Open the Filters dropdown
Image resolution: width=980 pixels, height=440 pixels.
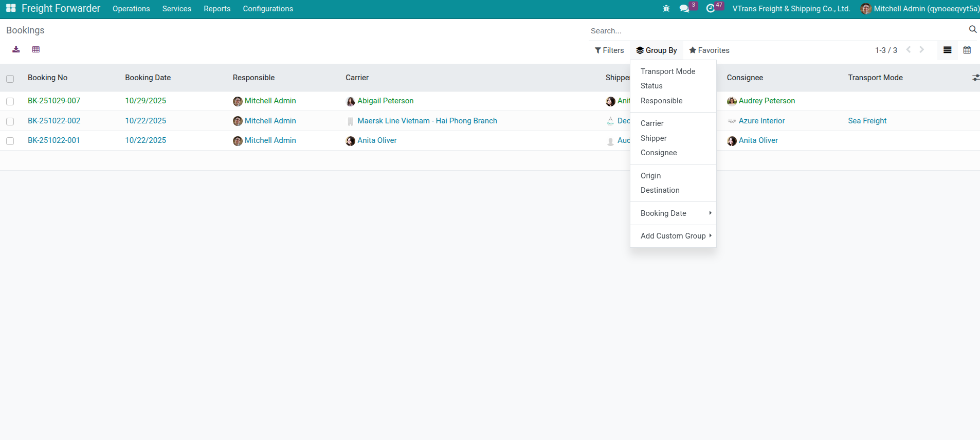click(609, 50)
